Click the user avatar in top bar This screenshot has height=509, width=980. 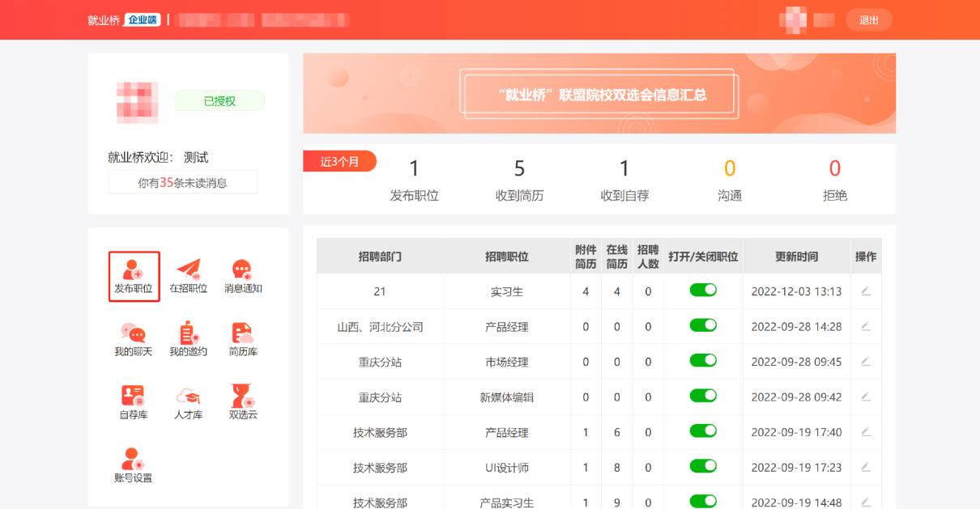792,20
